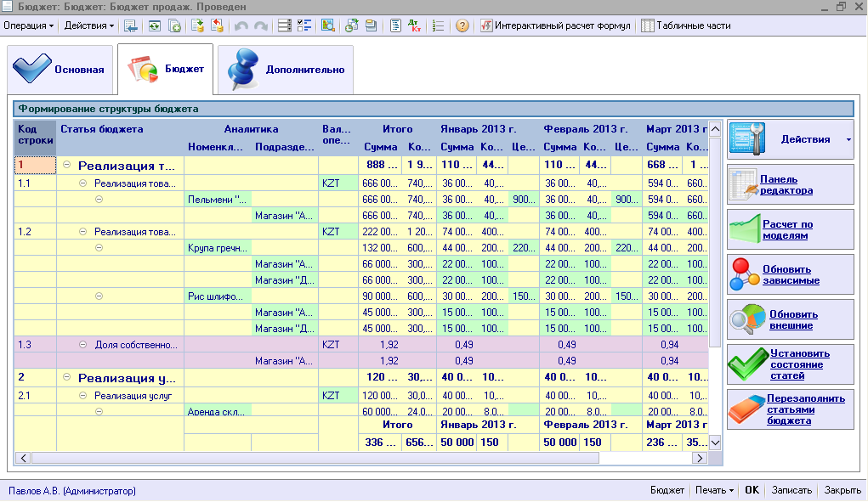Screen dimensions: 868x502
Task: Click the Дт/Кт postings icon
Action: (414, 25)
